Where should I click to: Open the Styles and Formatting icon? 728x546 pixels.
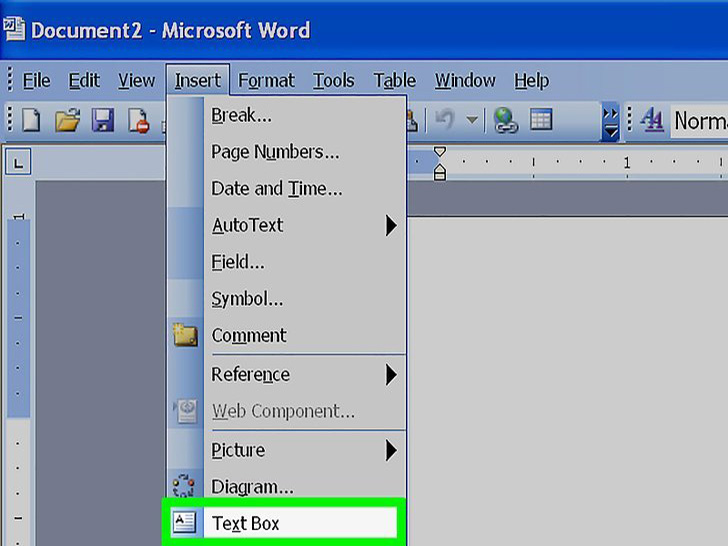click(652, 122)
